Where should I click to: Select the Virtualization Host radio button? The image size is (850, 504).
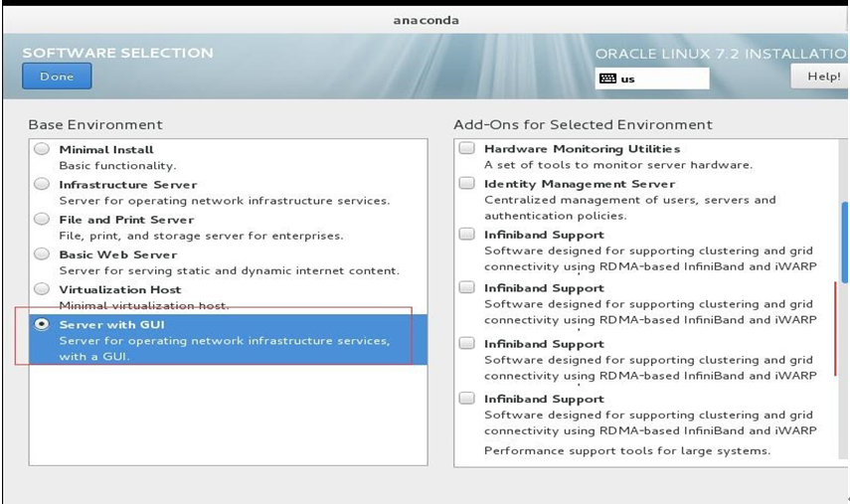[x=42, y=289]
